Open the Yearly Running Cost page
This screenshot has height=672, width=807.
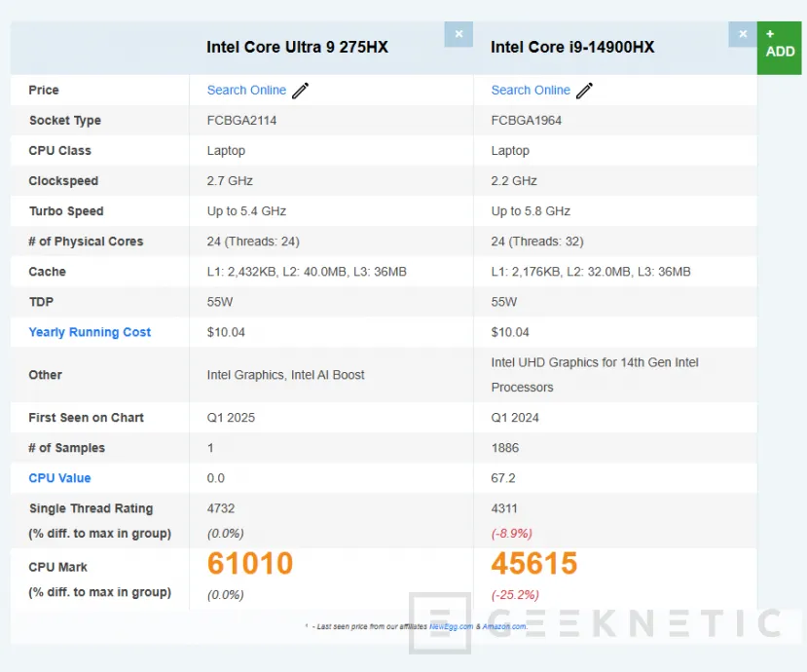[90, 331]
